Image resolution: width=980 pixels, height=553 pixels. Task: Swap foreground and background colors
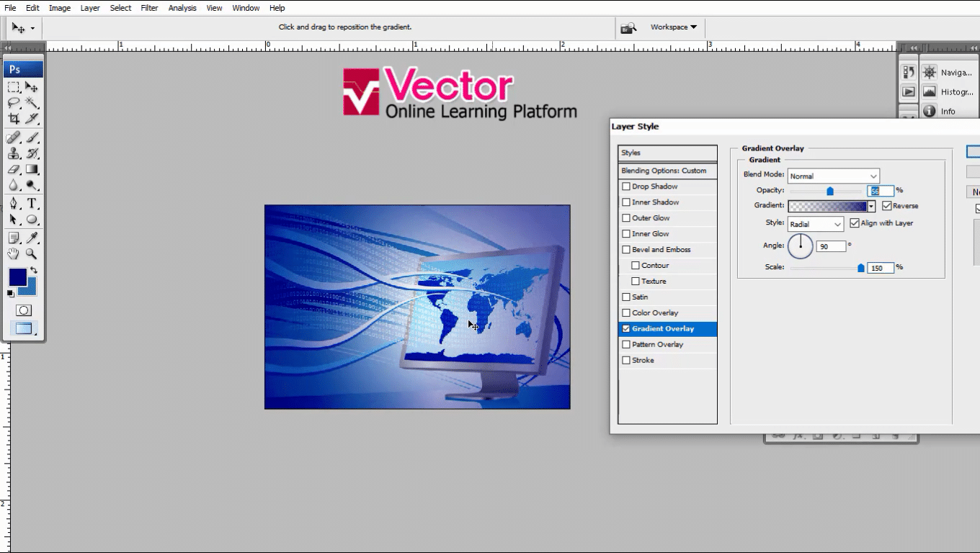coord(33,271)
